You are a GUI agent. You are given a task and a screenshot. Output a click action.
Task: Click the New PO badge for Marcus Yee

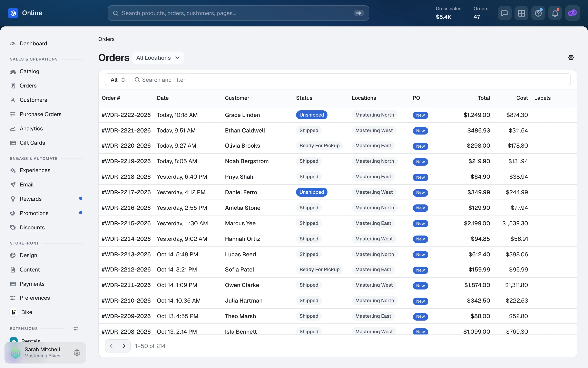[x=420, y=223]
